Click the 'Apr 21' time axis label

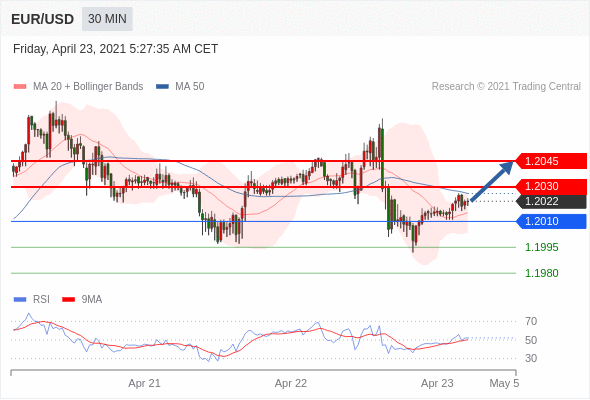[x=144, y=383]
